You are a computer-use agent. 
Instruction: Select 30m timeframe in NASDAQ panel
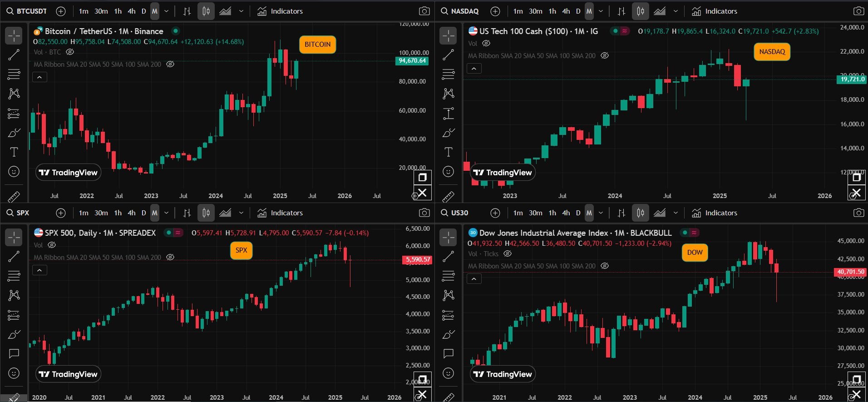coord(536,11)
